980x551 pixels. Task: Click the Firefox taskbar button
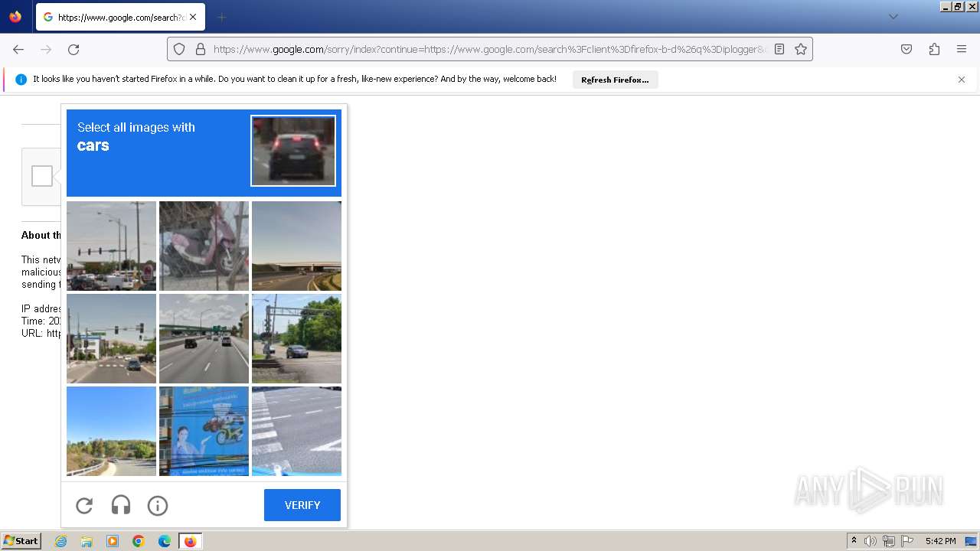[190, 541]
